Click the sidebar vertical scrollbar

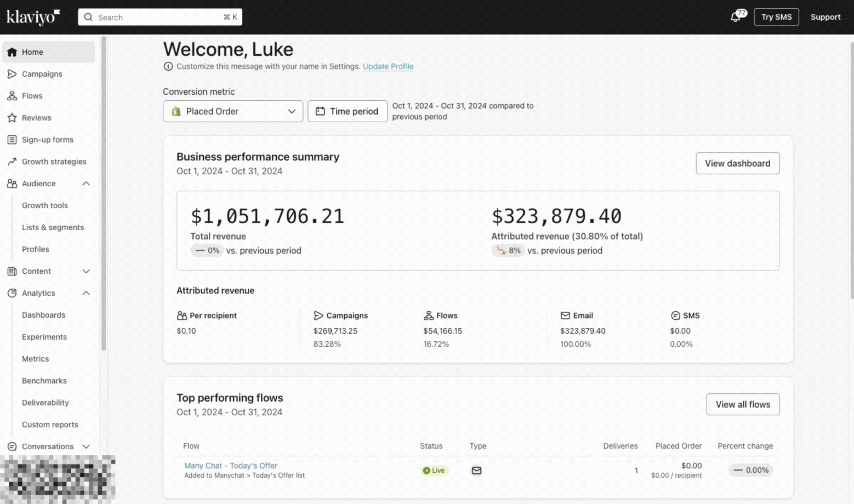pyautogui.click(x=103, y=193)
